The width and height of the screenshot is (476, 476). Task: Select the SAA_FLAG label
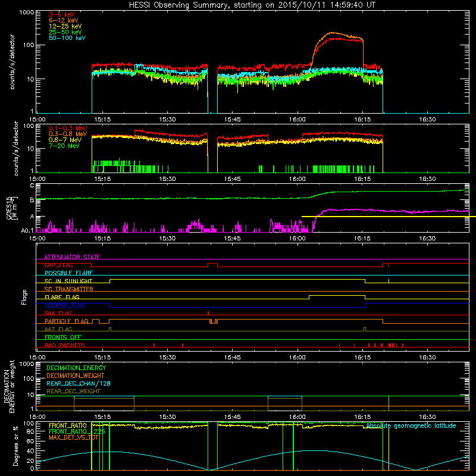tap(58, 313)
